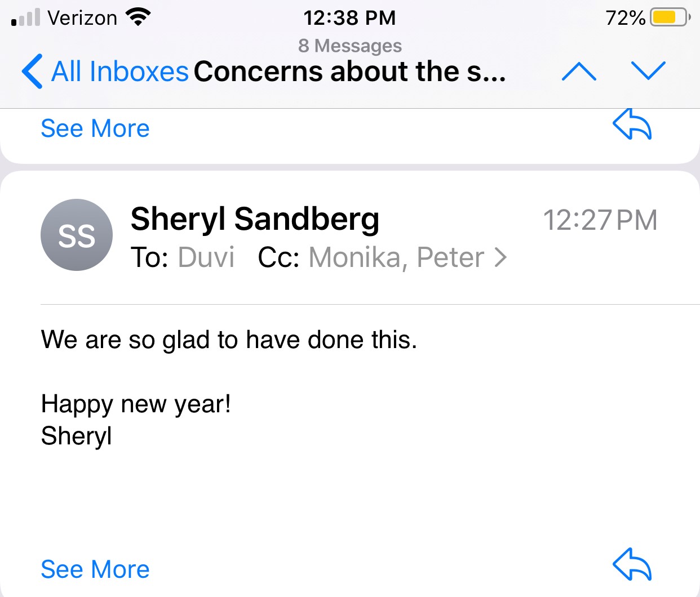Tap the battery indicator icon
Screen dimensions: 700x597
(x=669, y=17)
